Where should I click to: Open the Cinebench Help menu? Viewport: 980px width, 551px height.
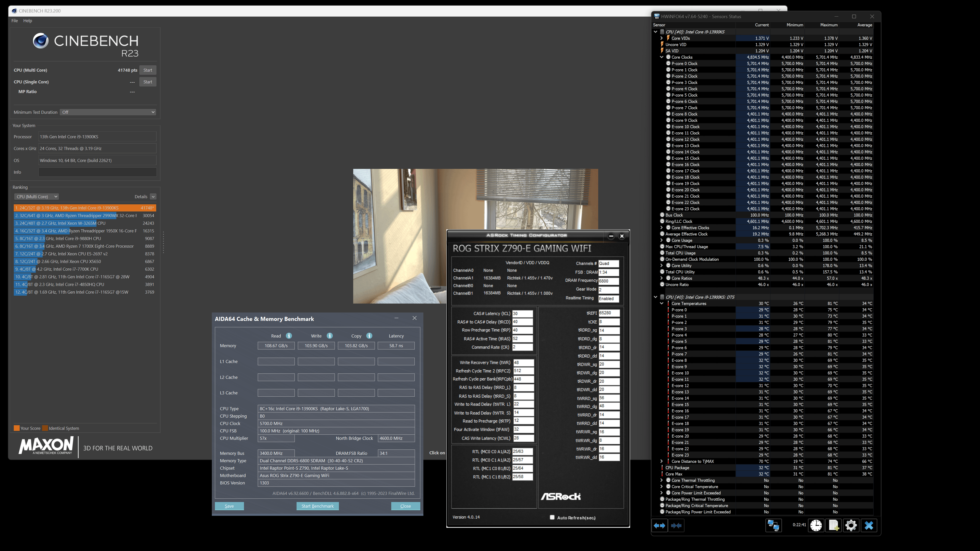click(28, 20)
